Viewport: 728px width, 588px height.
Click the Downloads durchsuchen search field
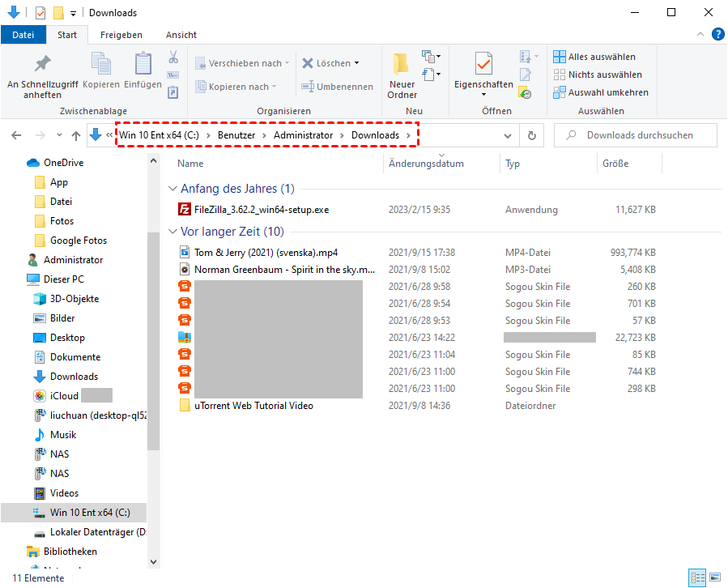coord(635,135)
